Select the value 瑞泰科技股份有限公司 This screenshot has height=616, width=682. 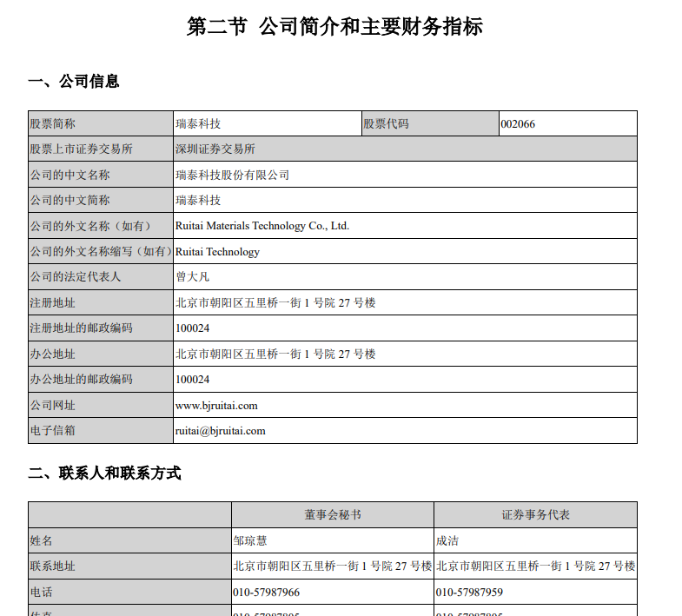pyautogui.click(x=232, y=175)
